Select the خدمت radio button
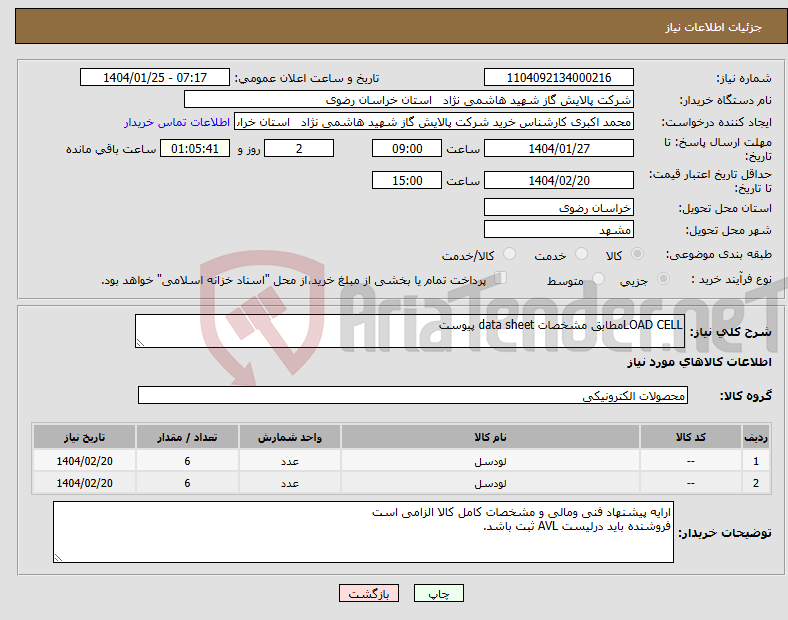788x620 pixels. point(581,254)
